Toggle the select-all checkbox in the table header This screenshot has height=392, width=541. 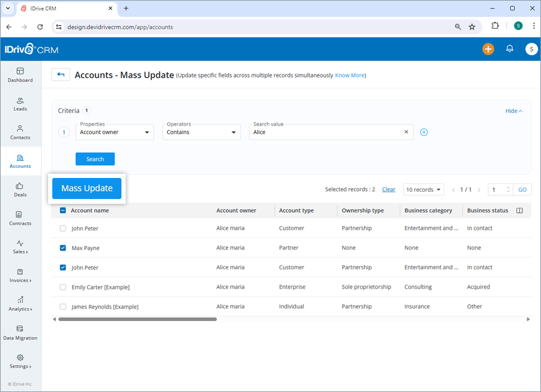pos(63,210)
